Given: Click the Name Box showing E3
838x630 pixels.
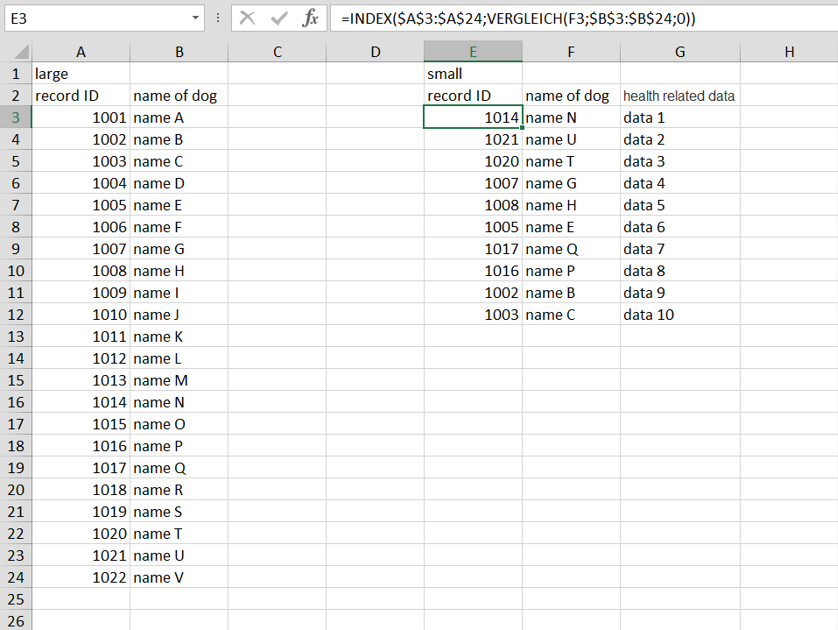Looking at the screenshot, I should coord(104,19).
